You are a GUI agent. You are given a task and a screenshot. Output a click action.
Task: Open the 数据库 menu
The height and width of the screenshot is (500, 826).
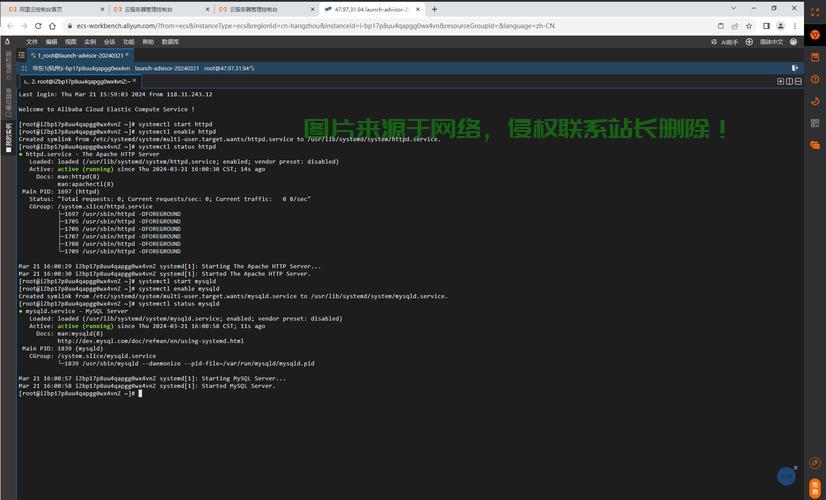(170, 42)
